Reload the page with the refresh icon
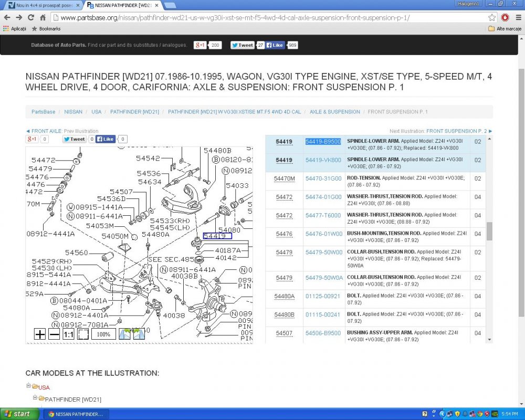The width and height of the screenshot is (525, 420). (31, 17)
